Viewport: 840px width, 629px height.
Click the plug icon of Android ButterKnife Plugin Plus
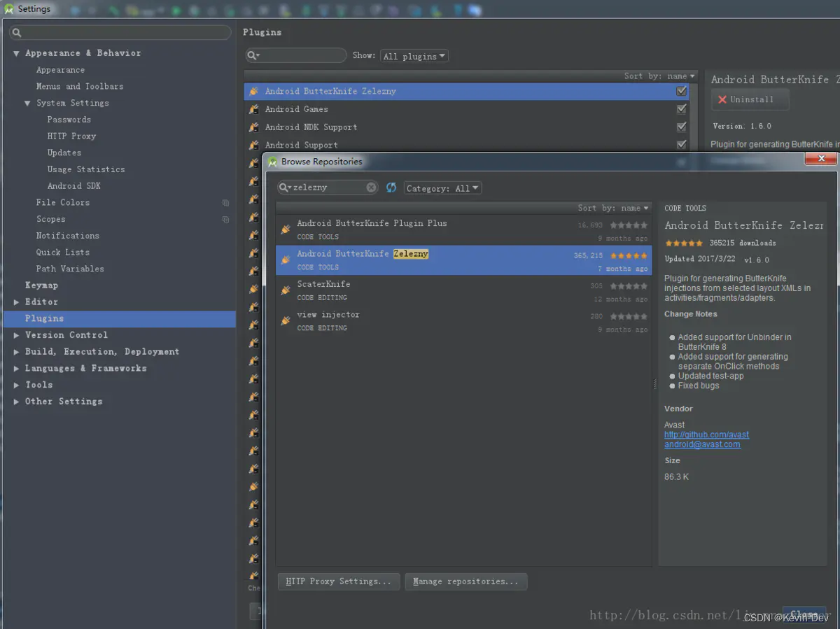tap(285, 229)
